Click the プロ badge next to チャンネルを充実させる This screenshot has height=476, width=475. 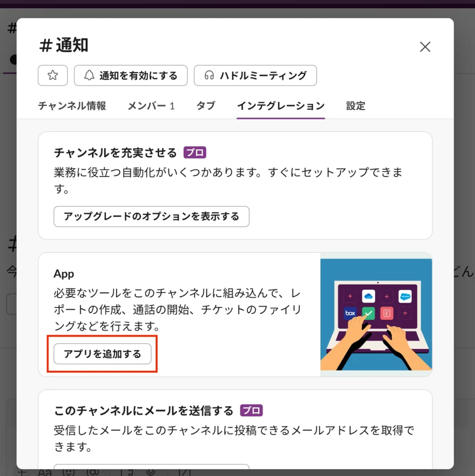[195, 152]
